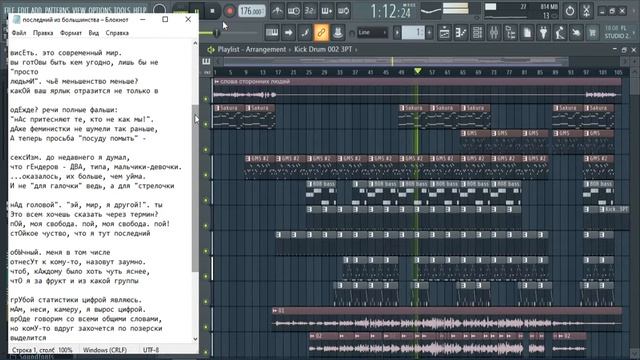This screenshot has height=360, width=640.
Task: Open Правка menu in Notepad
Action: [x=43, y=33]
